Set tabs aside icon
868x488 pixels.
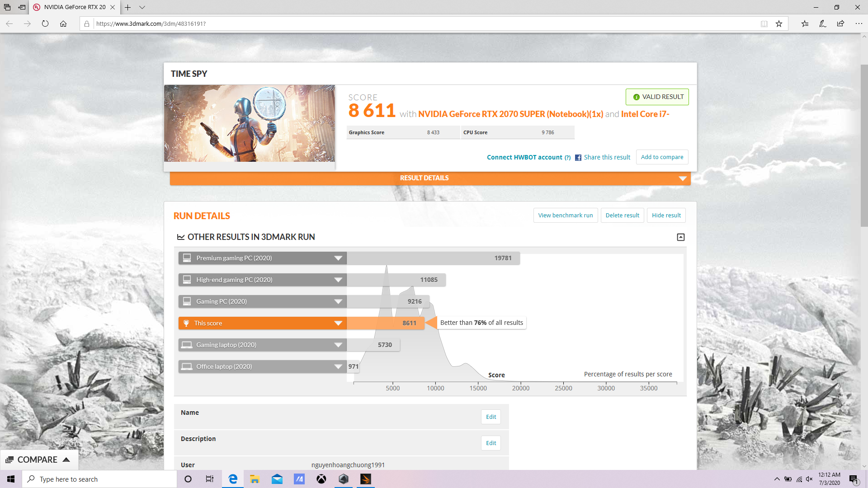(22, 7)
